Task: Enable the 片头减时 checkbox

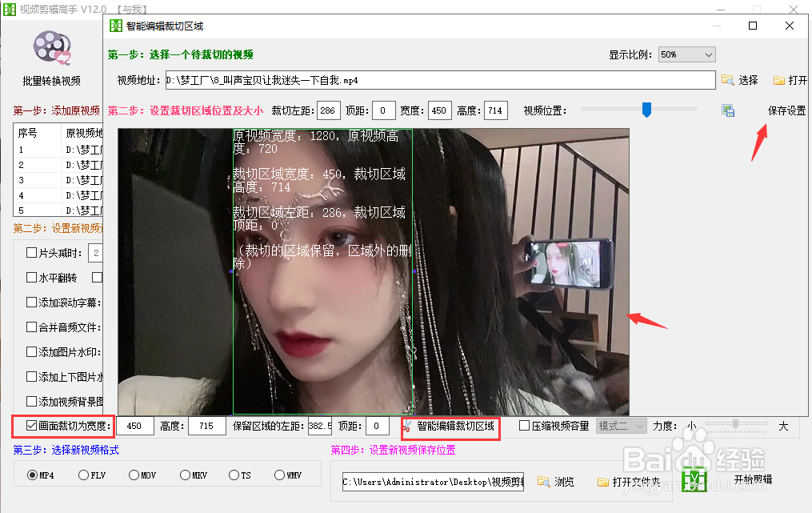Action: 31,252
